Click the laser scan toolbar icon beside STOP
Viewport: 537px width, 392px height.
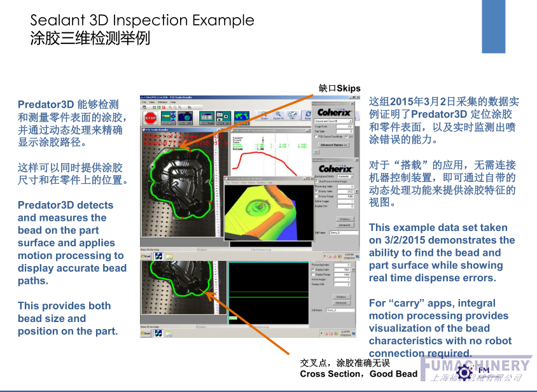click(168, 117)
